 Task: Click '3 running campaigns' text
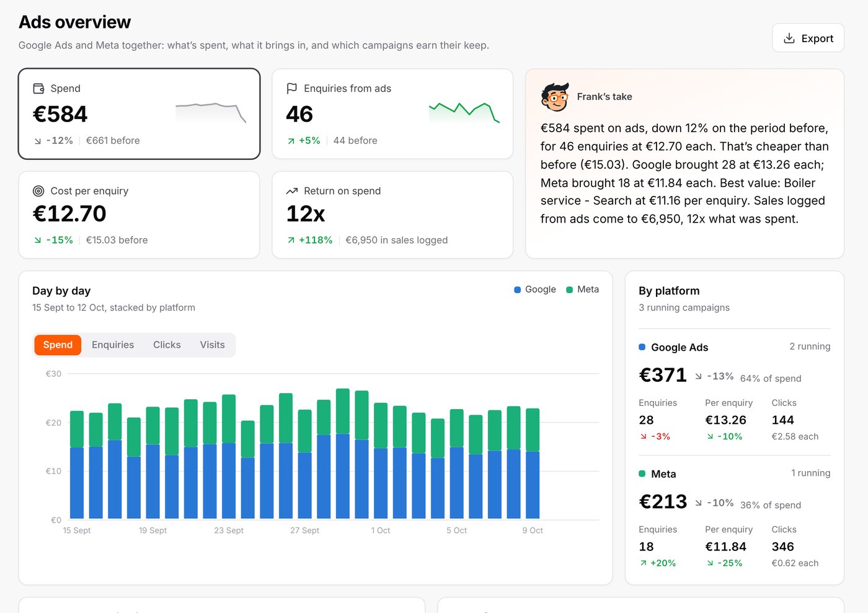684,307
